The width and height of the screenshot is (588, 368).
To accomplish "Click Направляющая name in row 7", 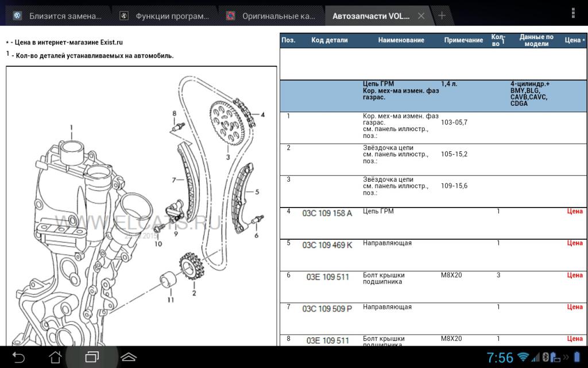I will pyautogui.click(x=387, y=307).
